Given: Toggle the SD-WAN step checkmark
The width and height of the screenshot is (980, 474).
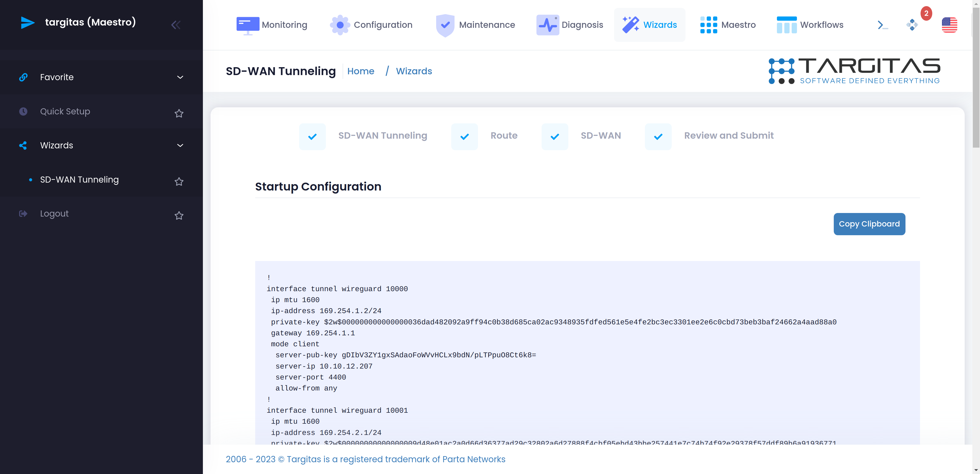Looking at the screenshot, I should click(554, 136).
